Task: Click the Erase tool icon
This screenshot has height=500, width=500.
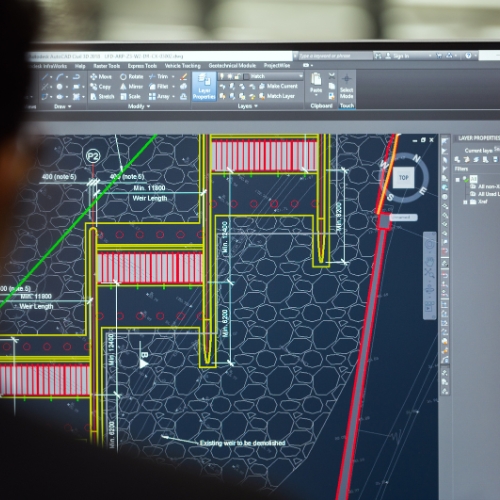Action: [x=183, y=77]
